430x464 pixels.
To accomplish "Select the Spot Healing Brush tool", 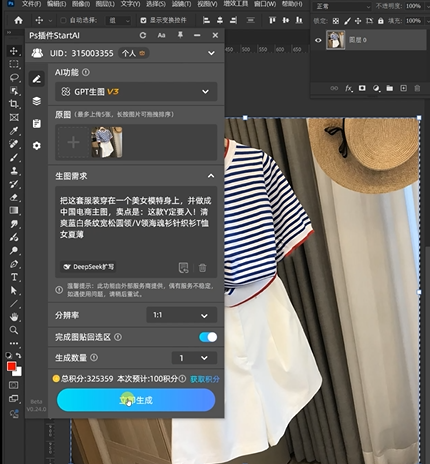I will [x=14, y=144].
